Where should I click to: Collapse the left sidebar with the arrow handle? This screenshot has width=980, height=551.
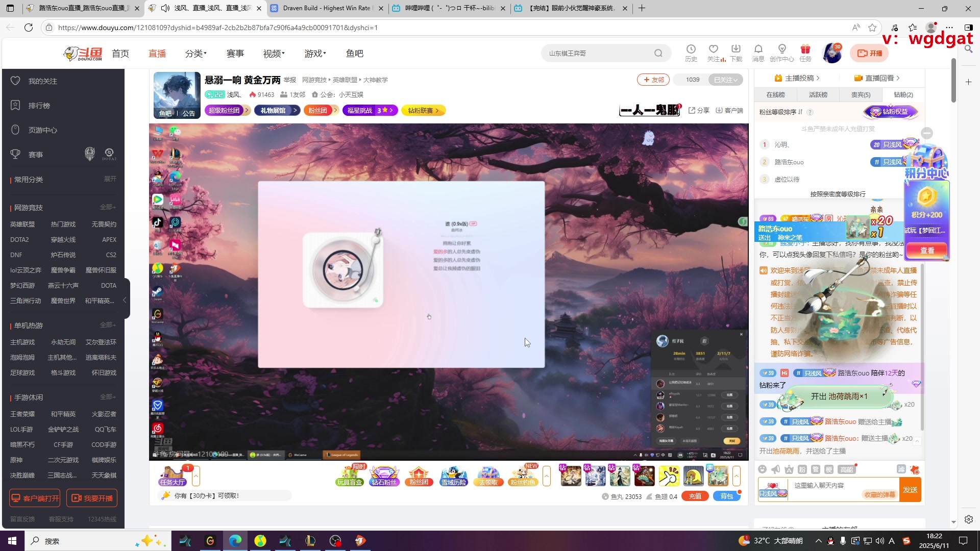125,300
